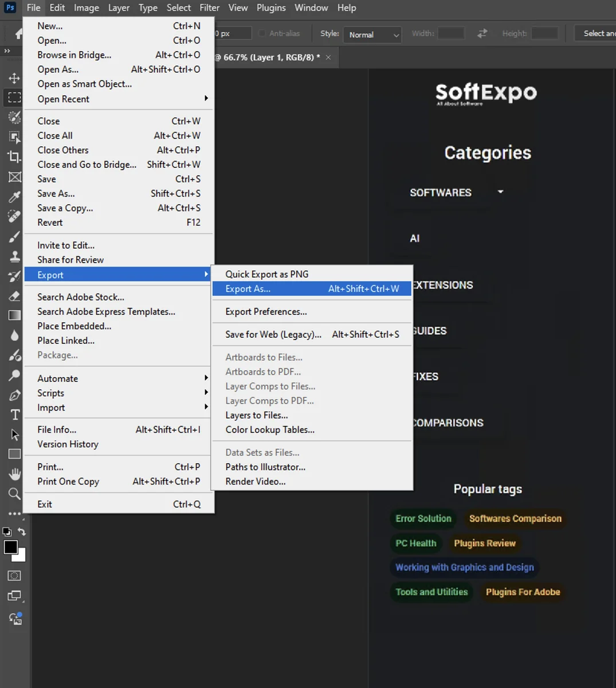This screenshot has height=688, width=616.
Task: Select the Hand tool
Action: 14,474
